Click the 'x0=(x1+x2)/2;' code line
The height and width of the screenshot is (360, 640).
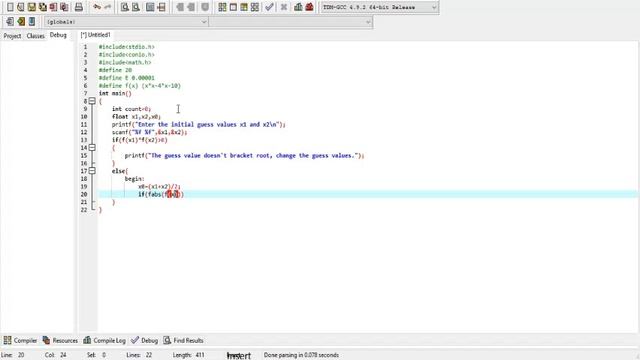pyautogui.click(x=159, y=187)
